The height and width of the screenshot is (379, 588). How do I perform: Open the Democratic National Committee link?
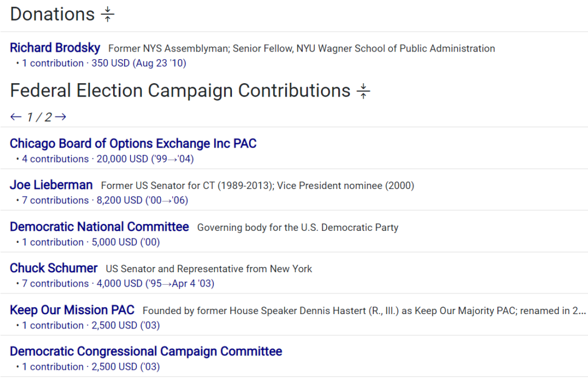coord(99,227)
